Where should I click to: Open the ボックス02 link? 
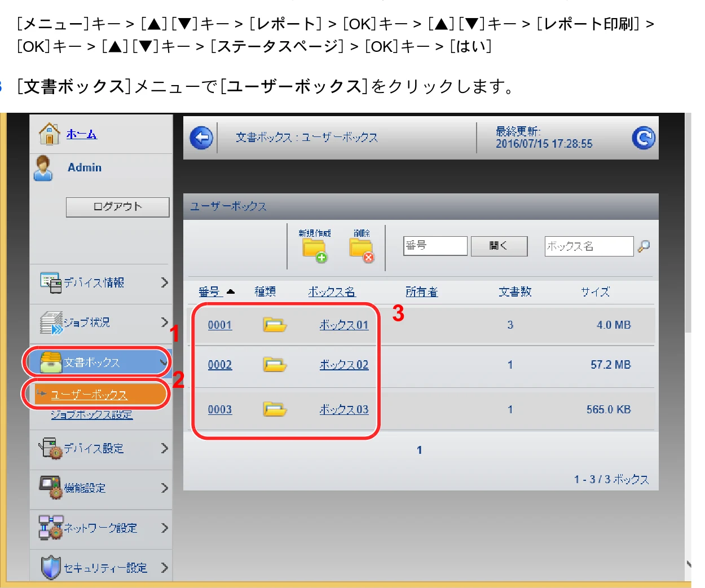[344, 365]
